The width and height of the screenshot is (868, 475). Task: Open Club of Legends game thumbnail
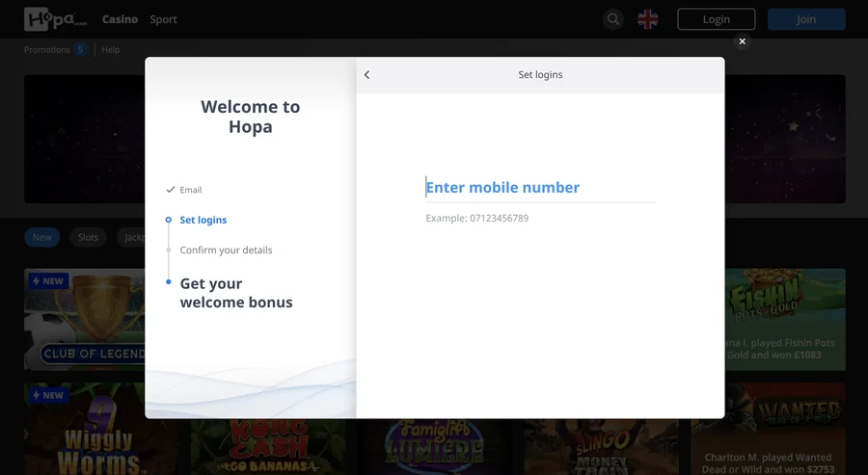(x=84, y=319)
